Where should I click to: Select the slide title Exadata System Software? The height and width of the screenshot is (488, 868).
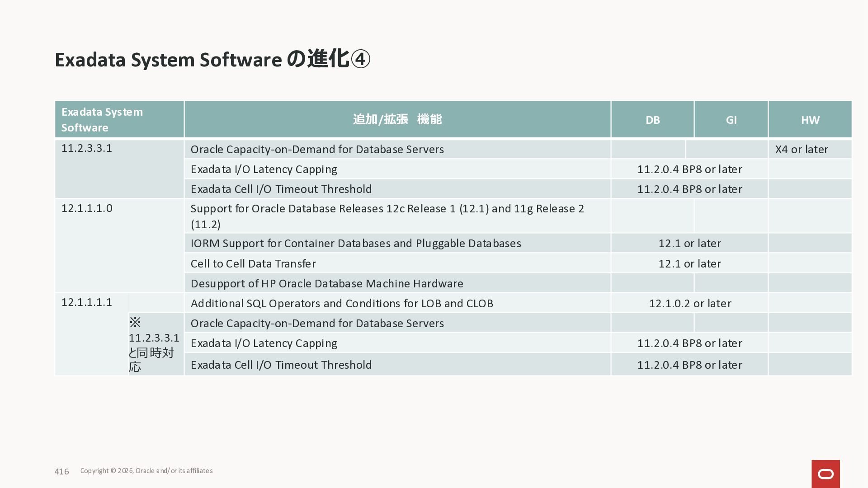point(212,60)
